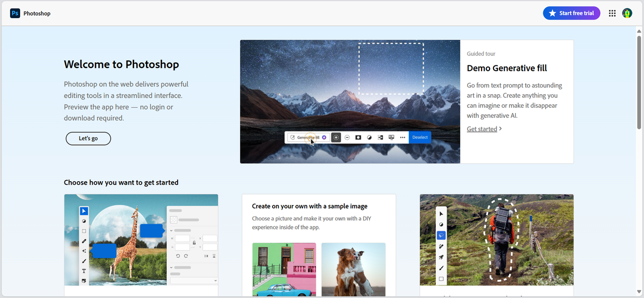Open the giraffe guided tour card image
The height and width of the screenshot is (298, 644).
(x=141, y=240)
